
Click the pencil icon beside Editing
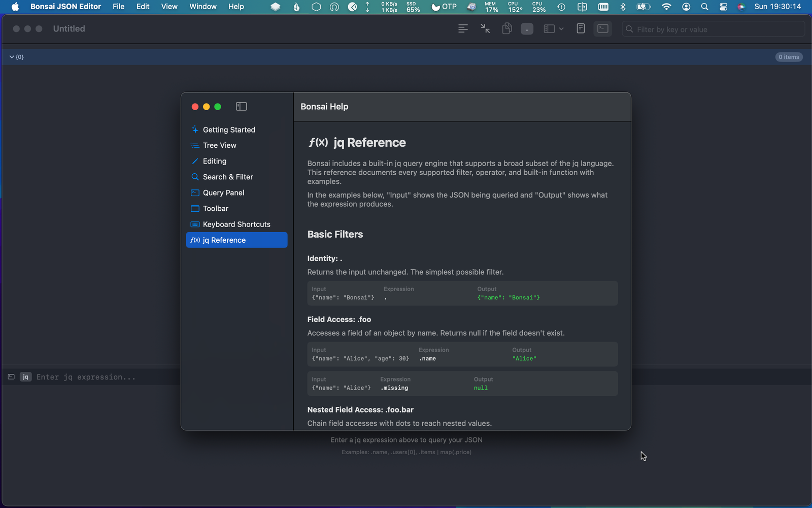click(195, 161)
